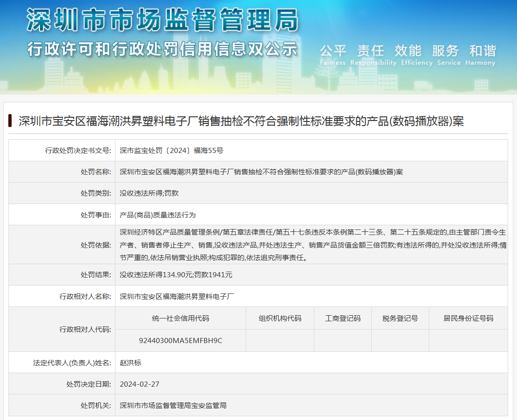Click the banner title 深圳市市场监督管理局

162,20
